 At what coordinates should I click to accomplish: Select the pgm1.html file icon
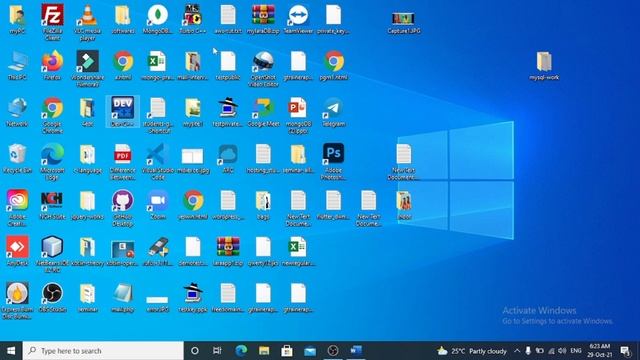(333, 62)
